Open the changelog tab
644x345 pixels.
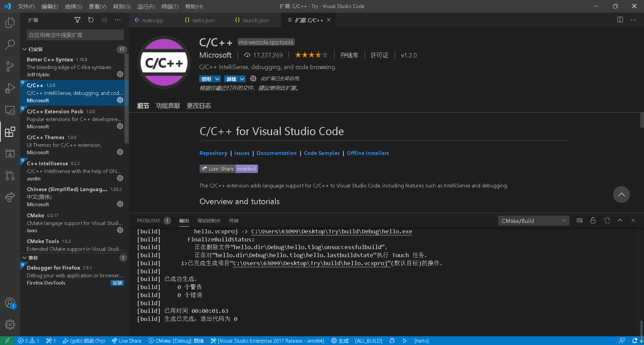tap(199, 106)
